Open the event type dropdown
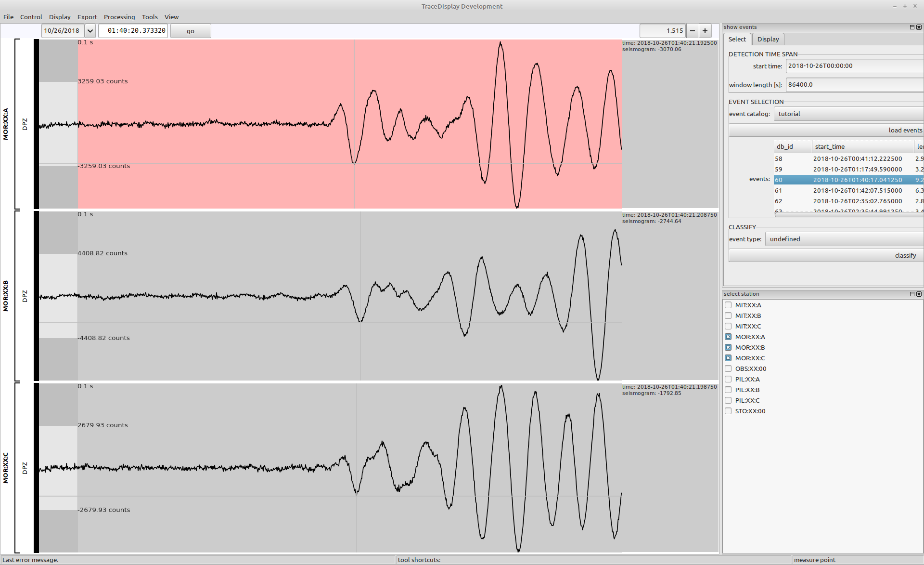The height and width of the screenshot is (565, 924). click(844, 239)
